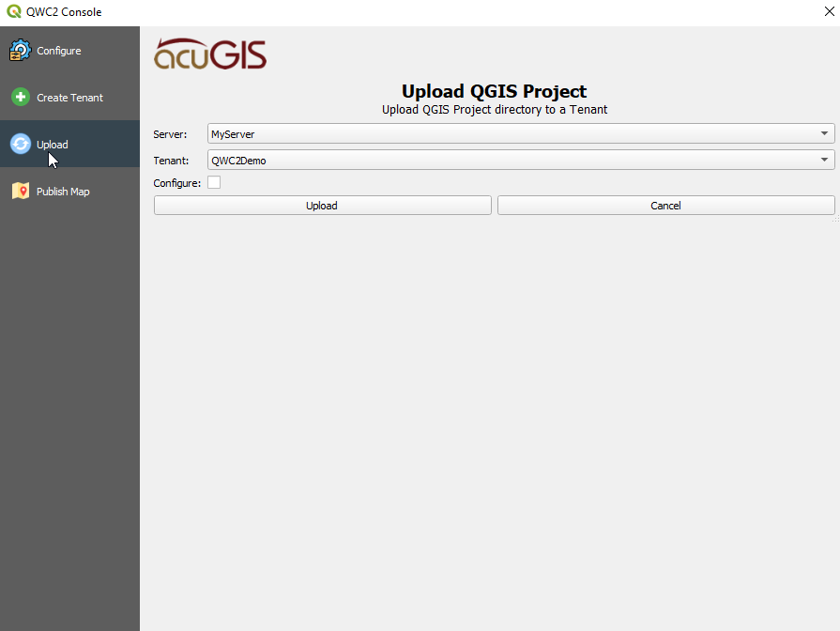
Task: Click the Upload QGIS Project heading
Action: point(494,91)
